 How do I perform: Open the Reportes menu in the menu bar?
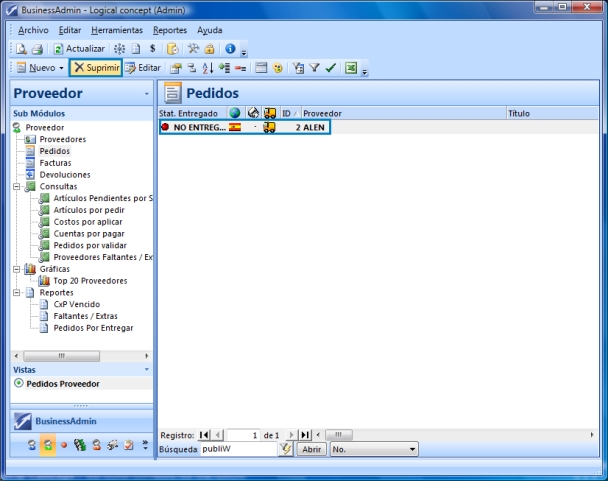tap(170, 30)
